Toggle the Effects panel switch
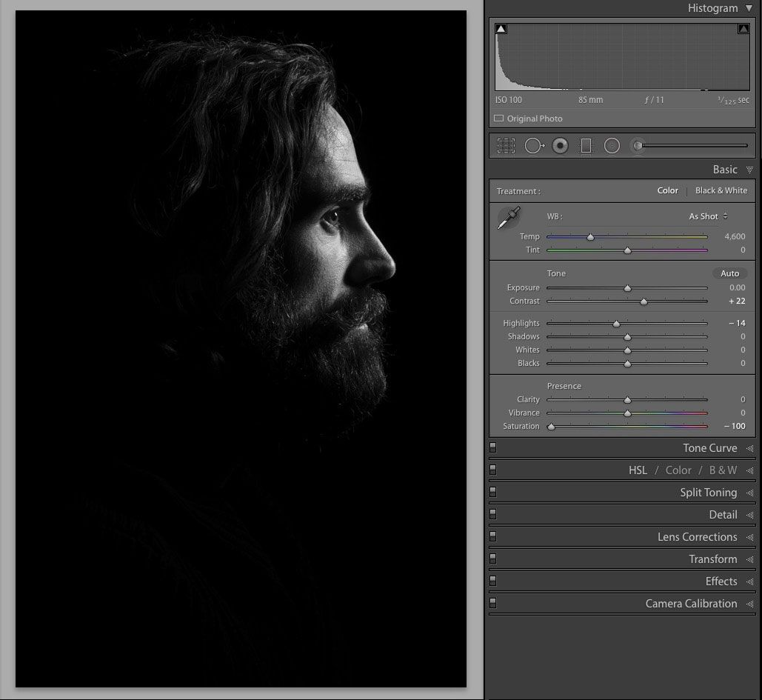The image size is (762, 700). point(492,581)
